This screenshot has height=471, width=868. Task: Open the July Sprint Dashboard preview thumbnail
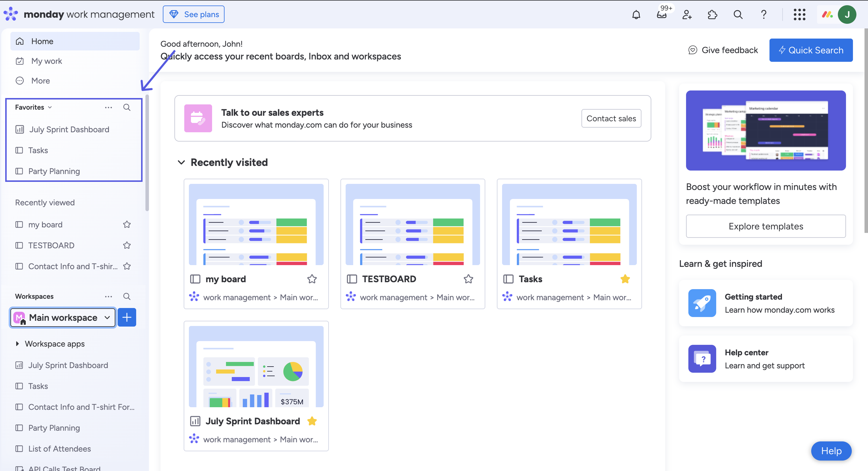pyautogui.click(x=256, y=366)
